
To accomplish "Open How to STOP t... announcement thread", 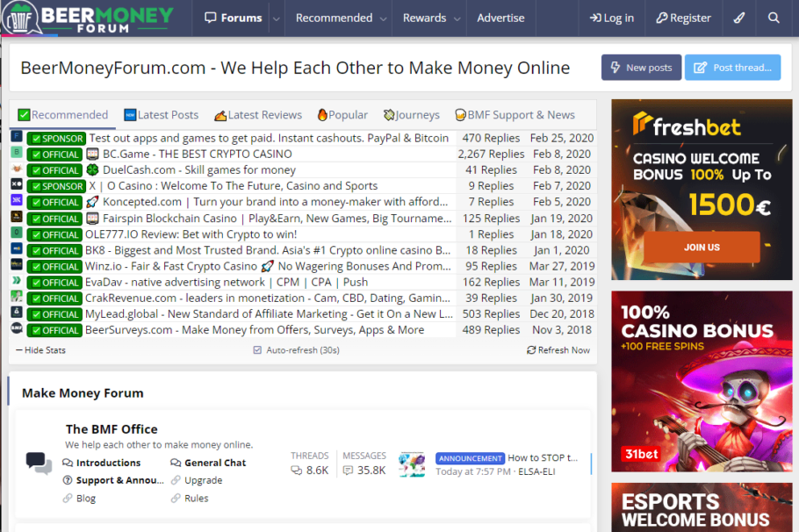I will 543,457.
